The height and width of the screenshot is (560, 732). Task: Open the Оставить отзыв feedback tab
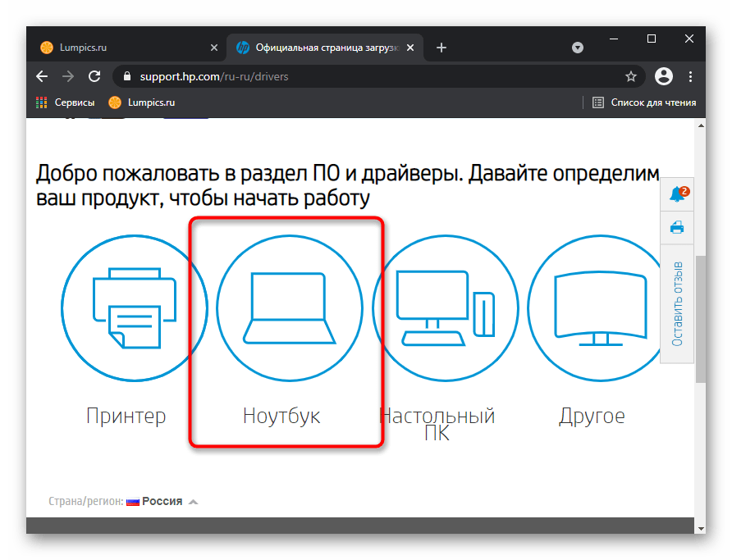coord(677,303)
